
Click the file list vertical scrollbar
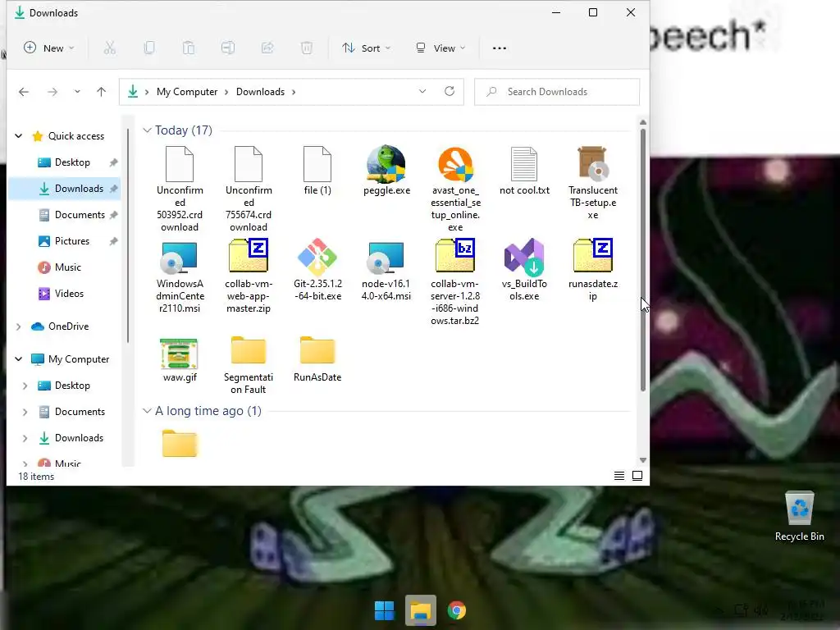(643, 259)
